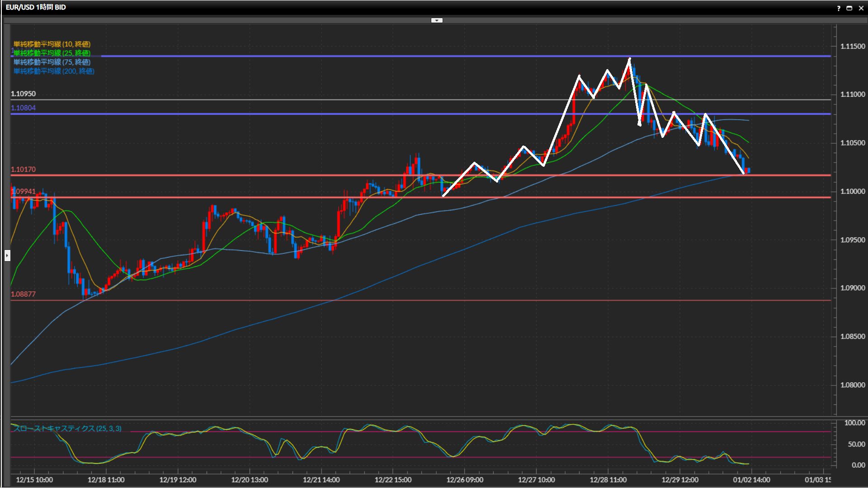Viewport: 868px width, 488px height.
Task: Click the 50.00 stochastic axis level
Action: 856,444
